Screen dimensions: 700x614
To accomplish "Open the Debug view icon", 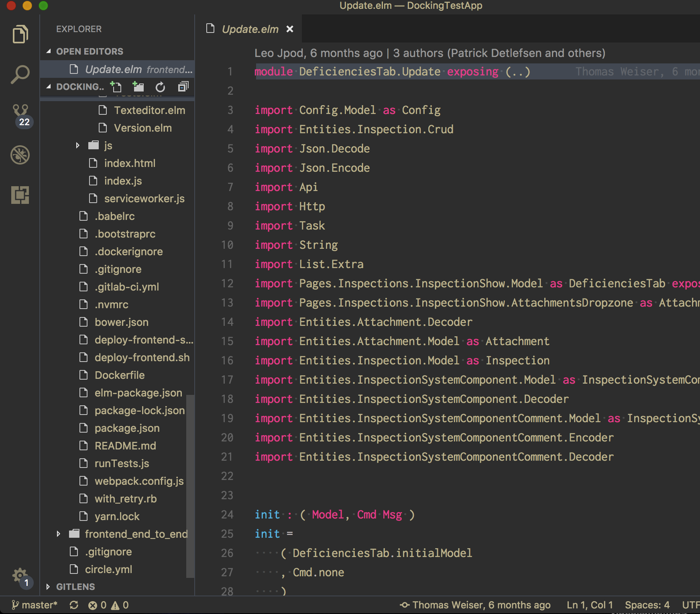I will point(20,155).
